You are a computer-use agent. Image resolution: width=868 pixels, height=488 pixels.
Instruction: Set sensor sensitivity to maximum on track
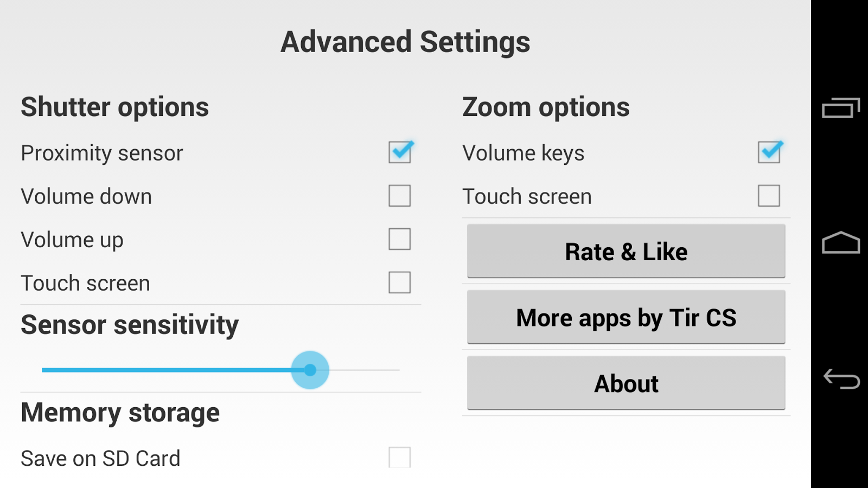pyautogui.click(x=399, y=370)
